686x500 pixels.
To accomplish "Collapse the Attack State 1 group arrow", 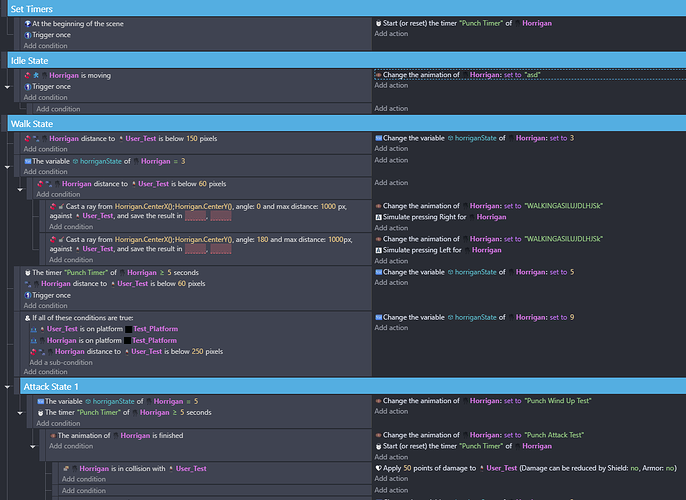I will coord(7,387).
